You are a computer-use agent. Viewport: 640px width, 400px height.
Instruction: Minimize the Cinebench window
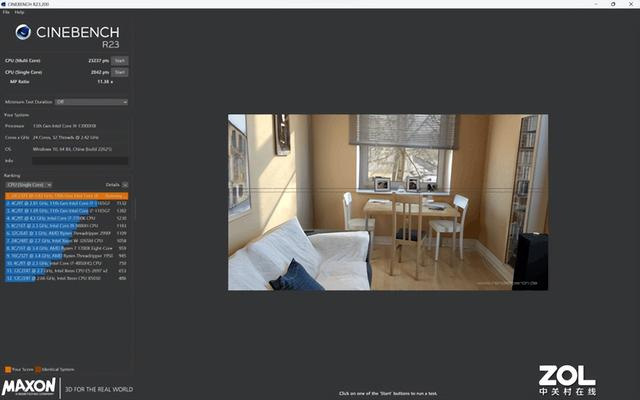596,4
